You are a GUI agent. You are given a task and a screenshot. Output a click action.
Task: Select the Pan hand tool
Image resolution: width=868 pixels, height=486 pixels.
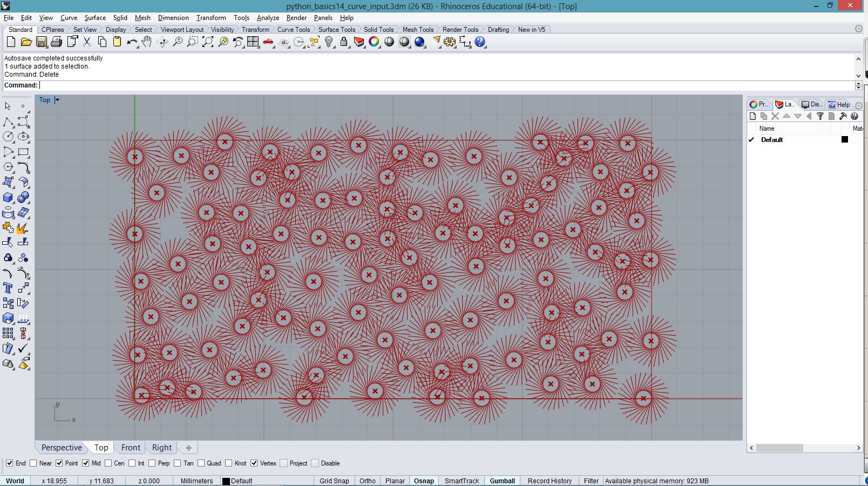pos(147,42)
